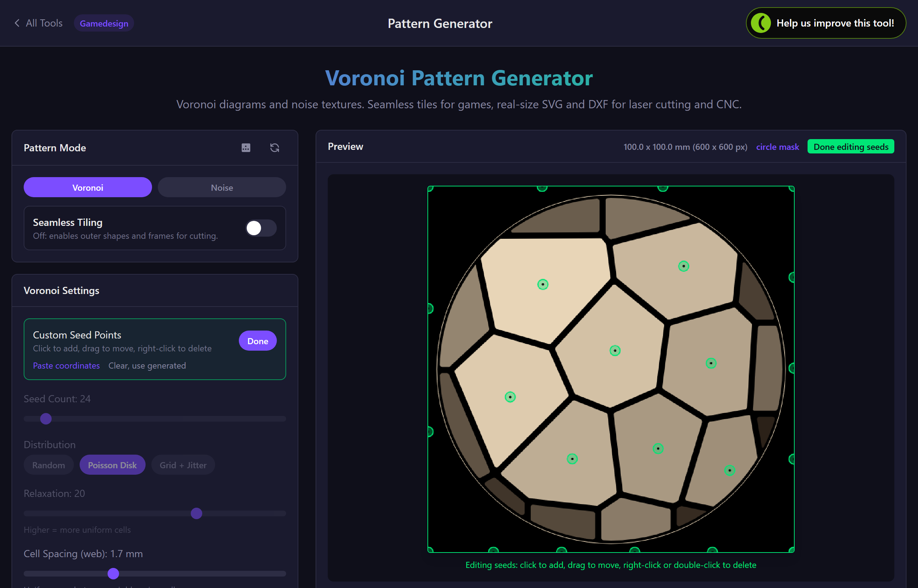
Task: Toggle the circle mask option
Action: [x=777, y=147]
